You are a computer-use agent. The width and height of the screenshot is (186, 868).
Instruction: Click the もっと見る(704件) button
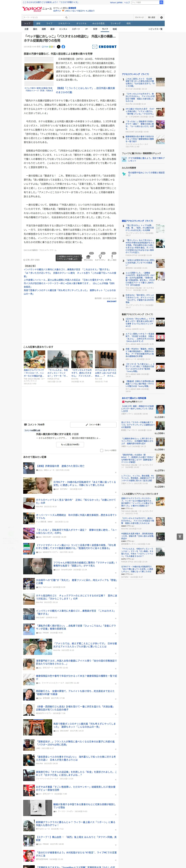tap(70, 444)
